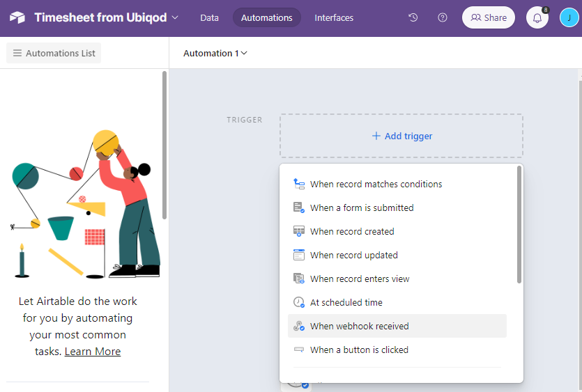Click the trigger list scrollbar
Screen dimensions: 582x392
point(519,225)
